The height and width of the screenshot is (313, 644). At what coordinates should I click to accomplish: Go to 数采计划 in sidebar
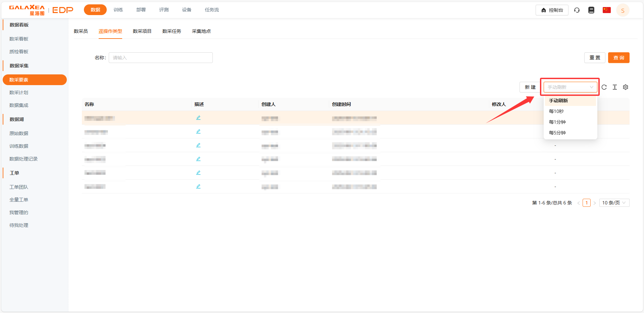pyautogui.click(x=19, y=92)
